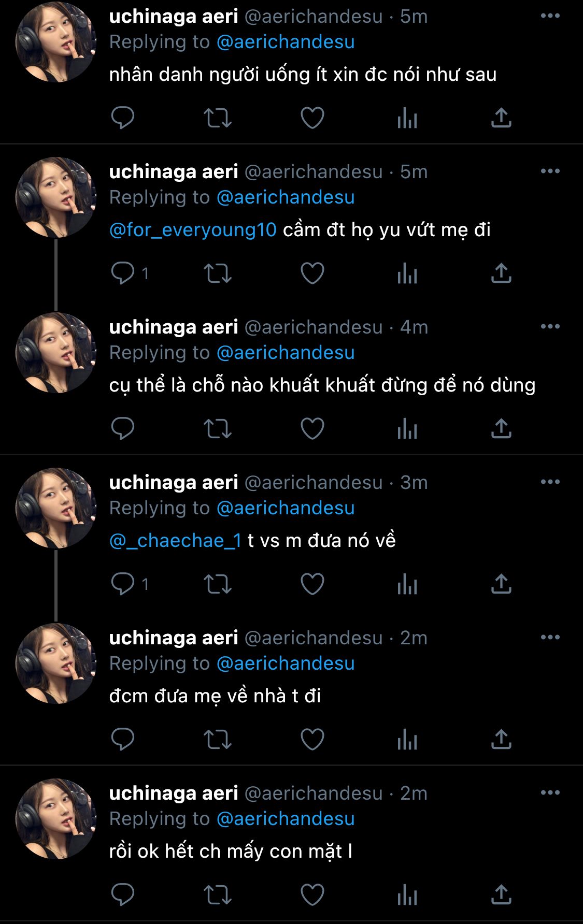Share the 'đcm đưa mẹ về nhà' tweet

pyautogui.click(x=501, y=740)
